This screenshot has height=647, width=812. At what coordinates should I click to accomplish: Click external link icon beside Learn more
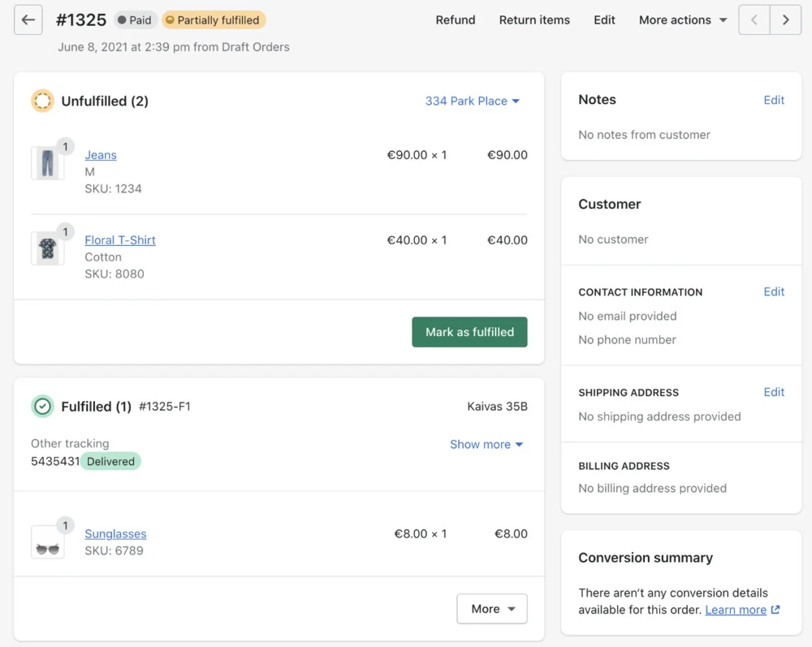tap(775, 610)
